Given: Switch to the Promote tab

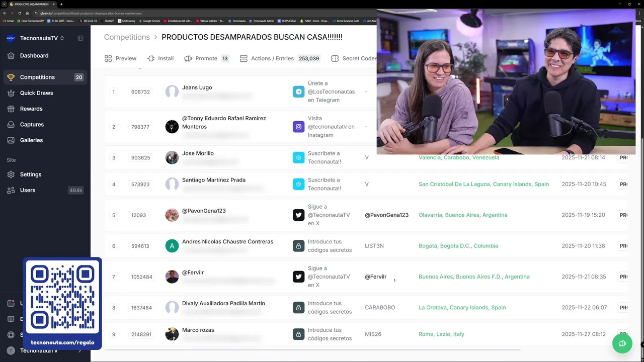Looking at the screenshot, I should [206, 58].
